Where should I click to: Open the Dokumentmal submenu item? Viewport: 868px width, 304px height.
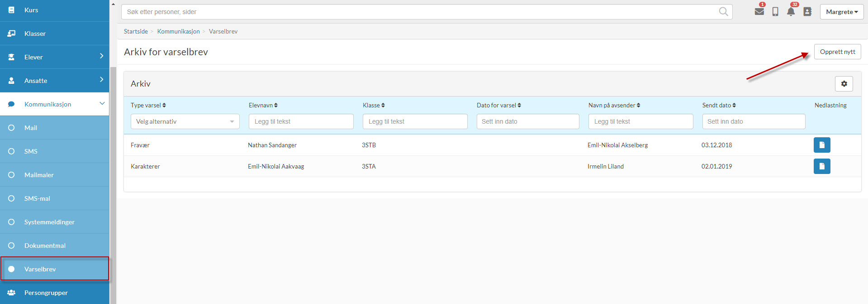pos(54,246)
